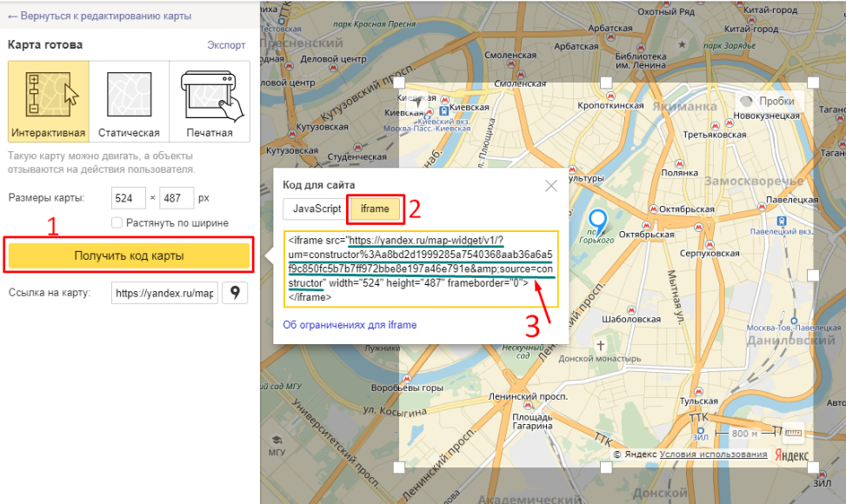The width and height of the screenshot is (846, 504).
Task: Close the Код для сайта popup
Action: click(x=550, y=185)
